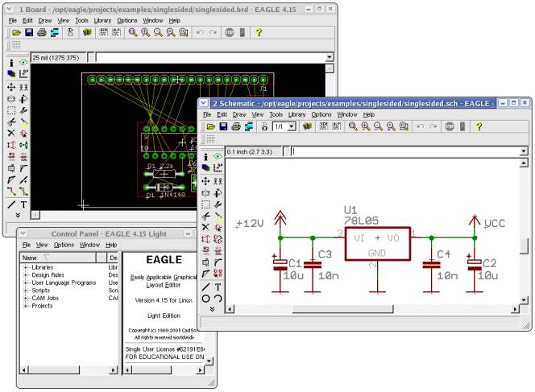Select the Circle tool in Schematic palette
This screenshot has width=535, height=392.
click(205, 299)
